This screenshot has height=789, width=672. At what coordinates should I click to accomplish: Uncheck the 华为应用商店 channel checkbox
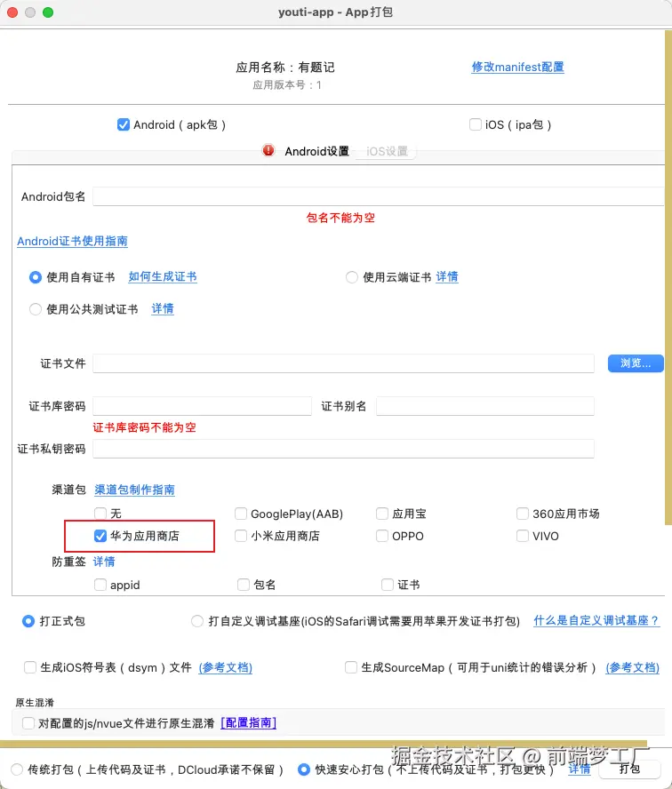coord(100,536)
